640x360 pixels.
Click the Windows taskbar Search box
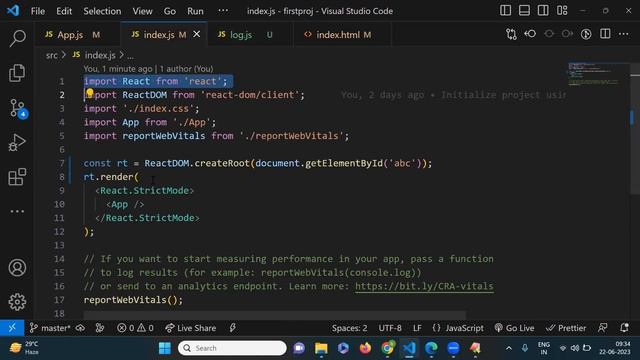click(x=232, y=348)
